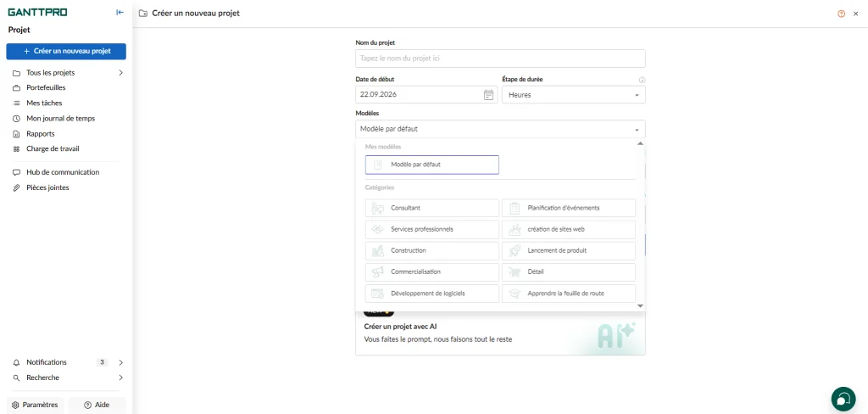868x414 pixels.
Task: Click the templates list scroll-up arrow
Action: click(x=641, y=143)
